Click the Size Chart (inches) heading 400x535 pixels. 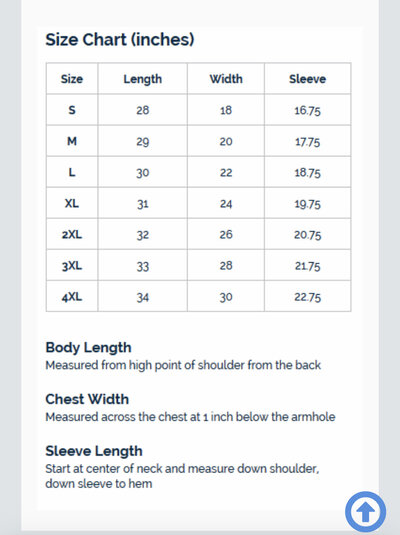[120, 40]
